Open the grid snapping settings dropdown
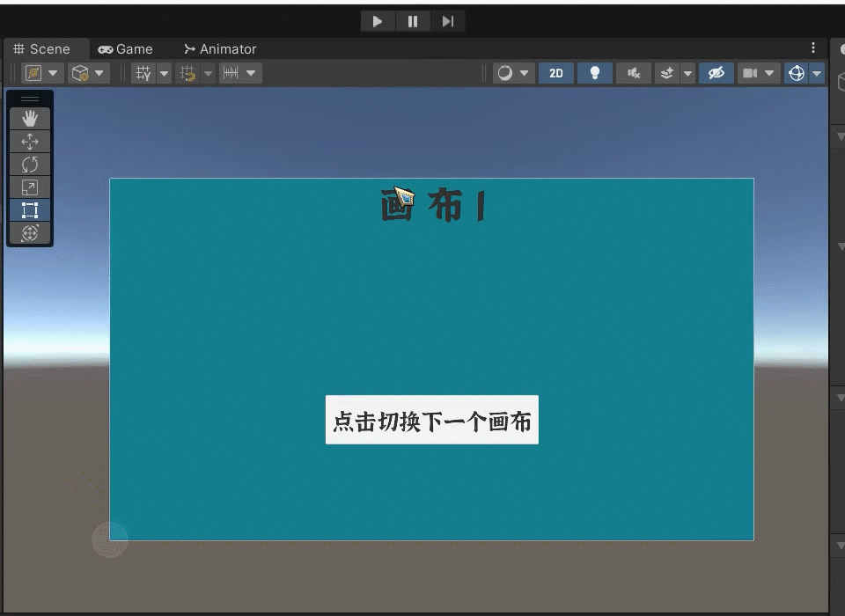 208,73
